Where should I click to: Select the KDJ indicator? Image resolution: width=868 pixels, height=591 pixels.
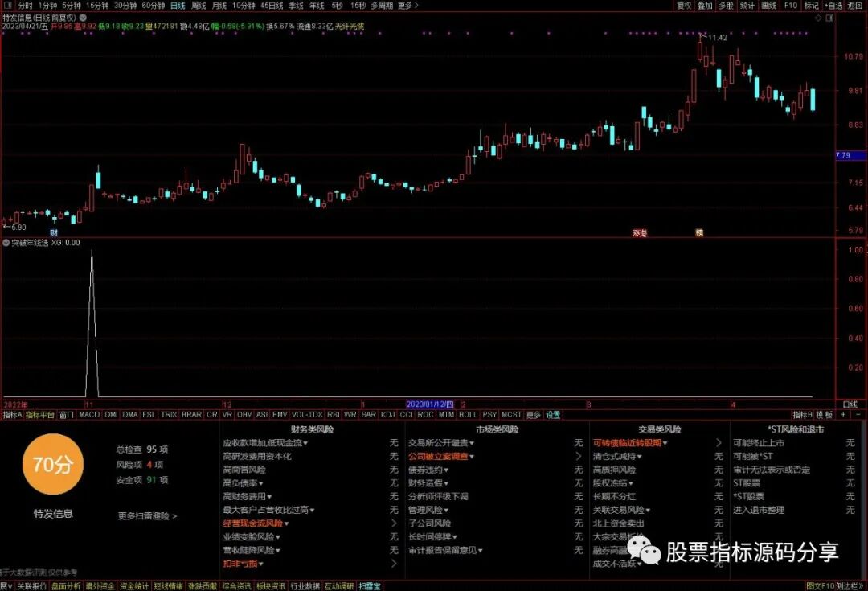[388, 414]
